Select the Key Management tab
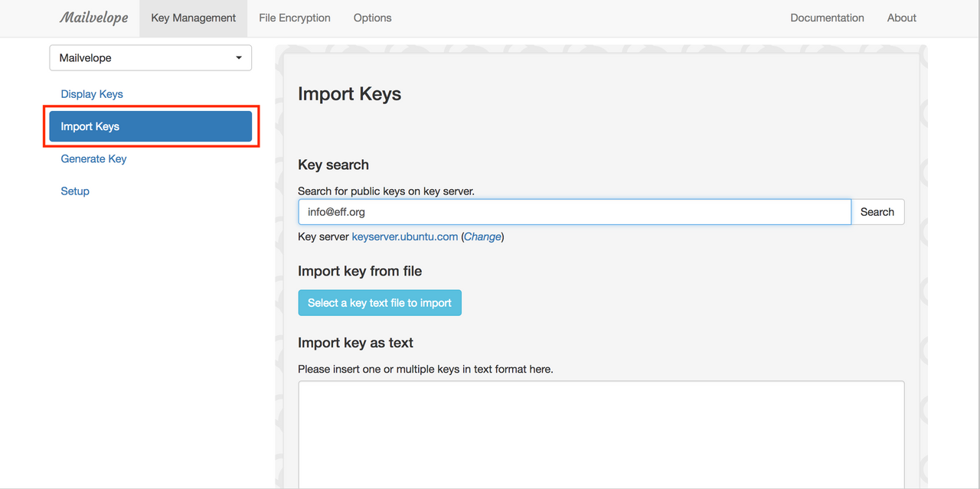This screenshot has width=980, height=489. click(193, 17)
